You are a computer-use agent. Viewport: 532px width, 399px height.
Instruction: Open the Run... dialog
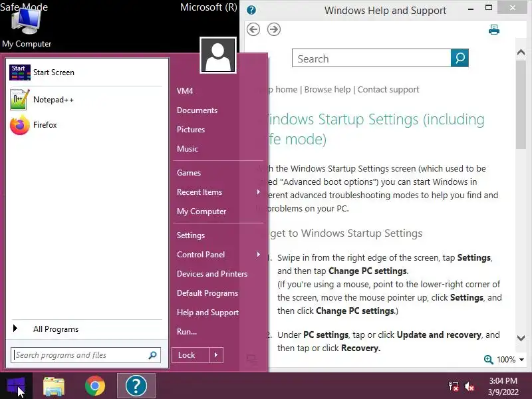click(187, 332)
